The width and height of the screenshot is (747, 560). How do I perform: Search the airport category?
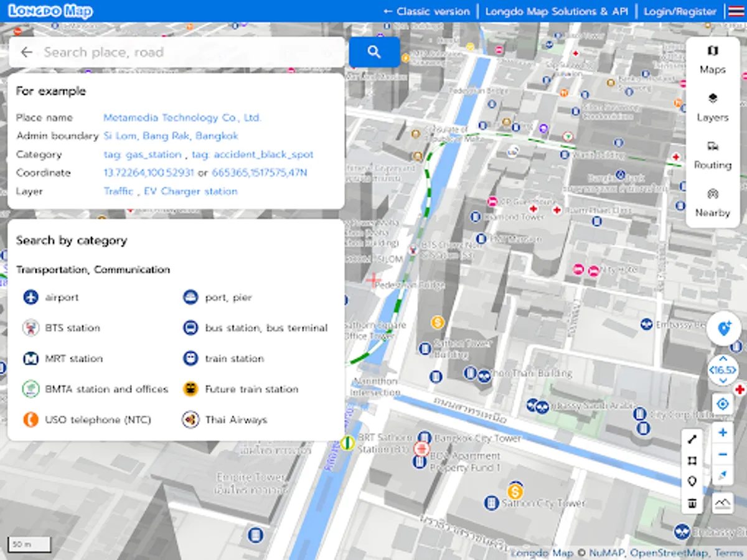(51, 297)
